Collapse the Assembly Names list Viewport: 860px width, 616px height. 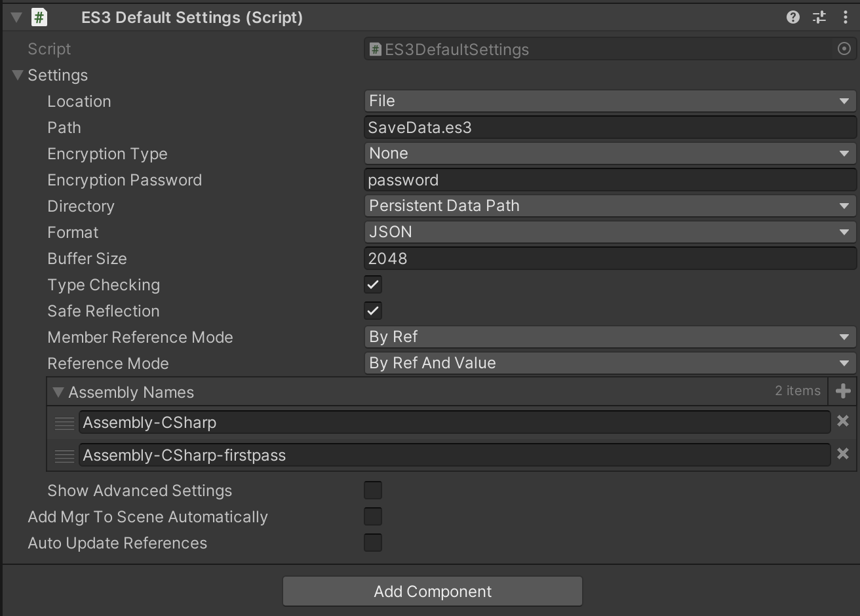[x=58, y=393]
